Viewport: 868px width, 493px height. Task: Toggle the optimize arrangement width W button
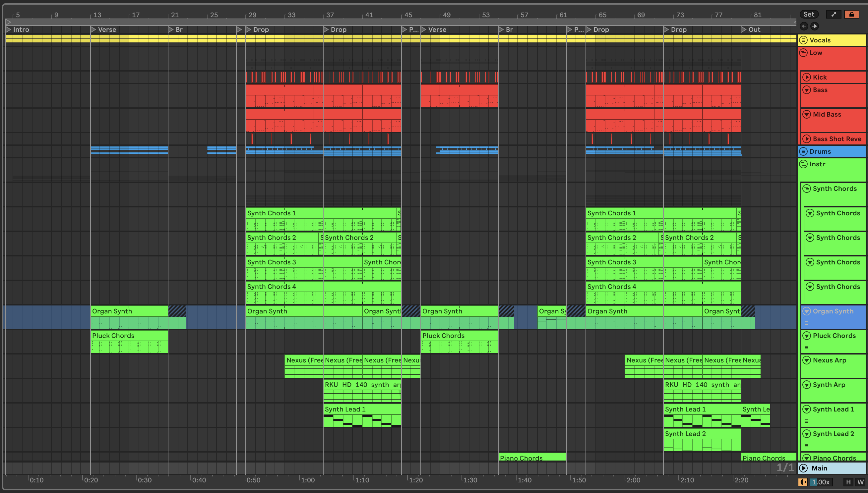(x=860, y=482)
